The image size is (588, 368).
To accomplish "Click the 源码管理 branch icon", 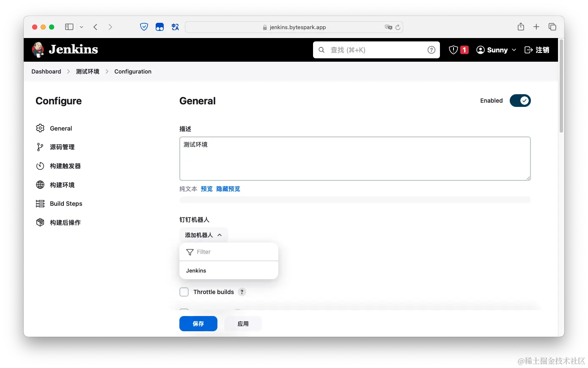I will coord(40,147).
